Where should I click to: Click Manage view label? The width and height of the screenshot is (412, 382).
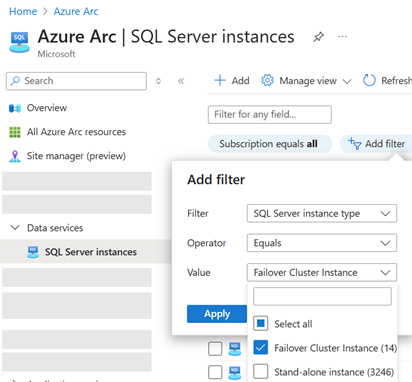308,81
